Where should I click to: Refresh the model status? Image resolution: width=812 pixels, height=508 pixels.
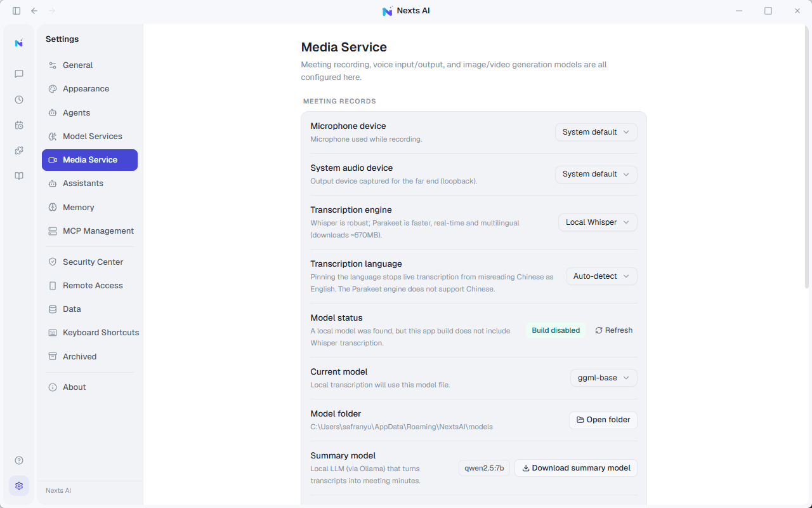point(614,330)
